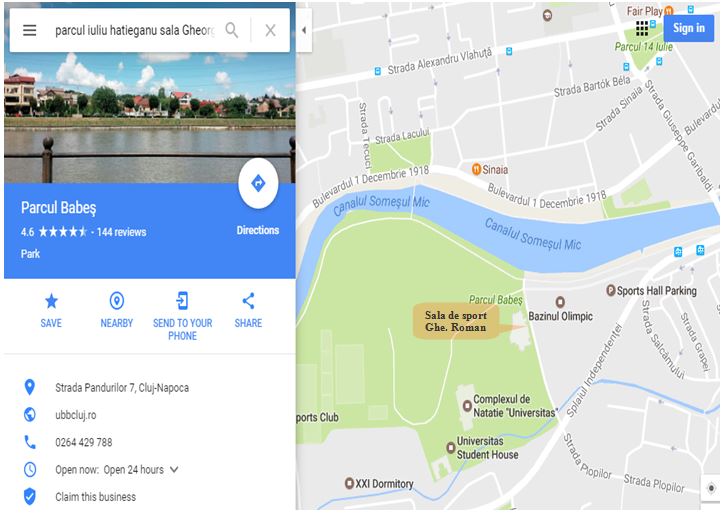Open the park header photo
The image size is (723, 516).
(150, 118)
